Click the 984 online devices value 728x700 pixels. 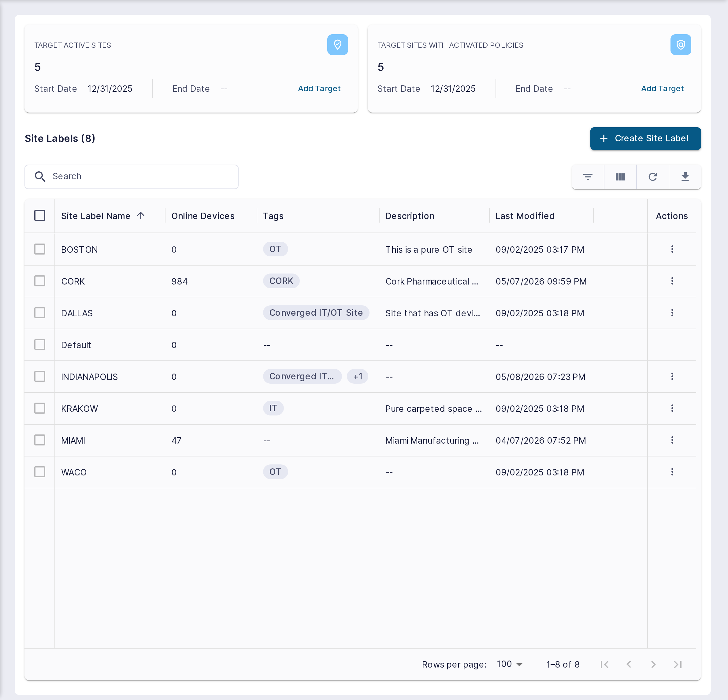179,281
